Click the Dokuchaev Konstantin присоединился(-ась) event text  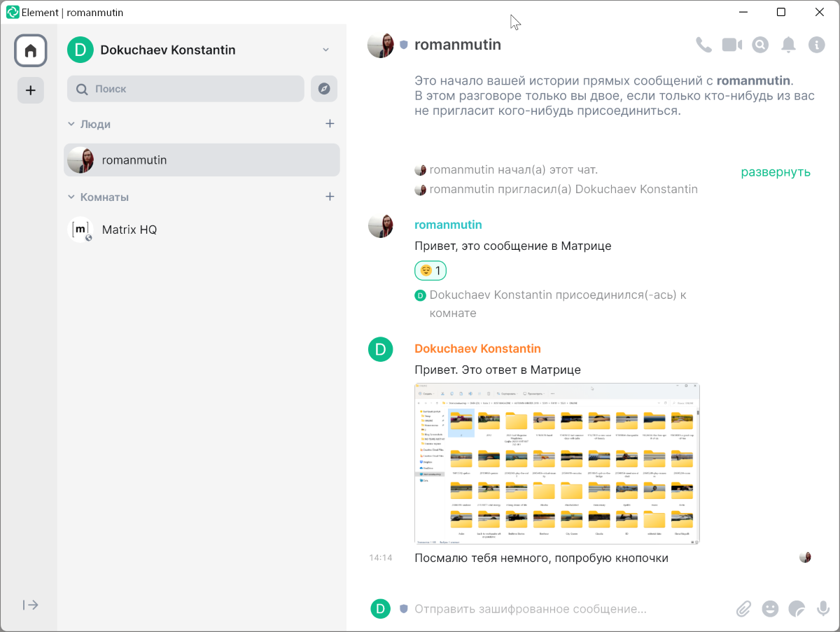(558, 304)
